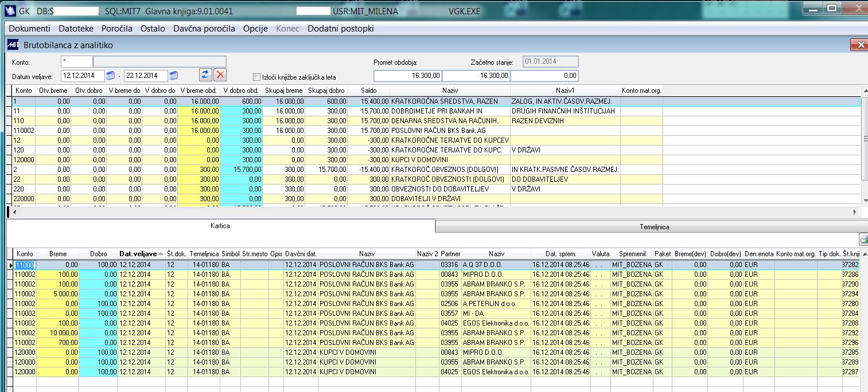Open the Dokumenti menu
This screenshot has height=392, width=868.
(30, 29)
